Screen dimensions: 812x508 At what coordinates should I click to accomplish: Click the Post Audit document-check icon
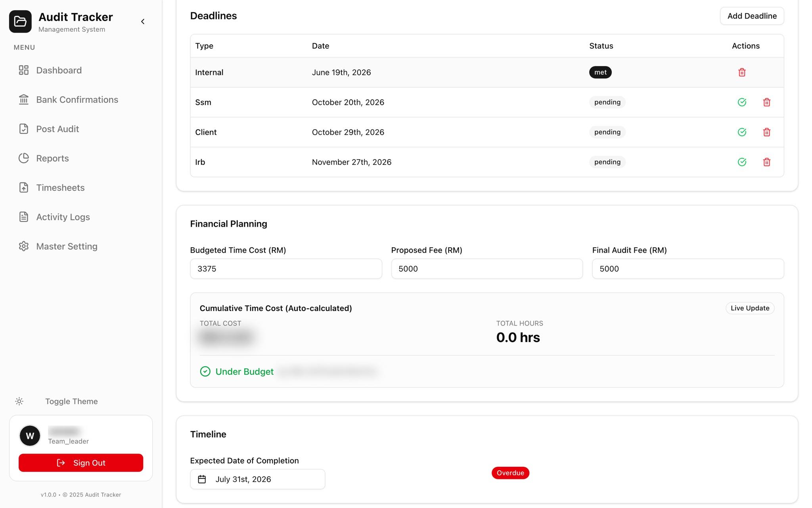(24, 129)
